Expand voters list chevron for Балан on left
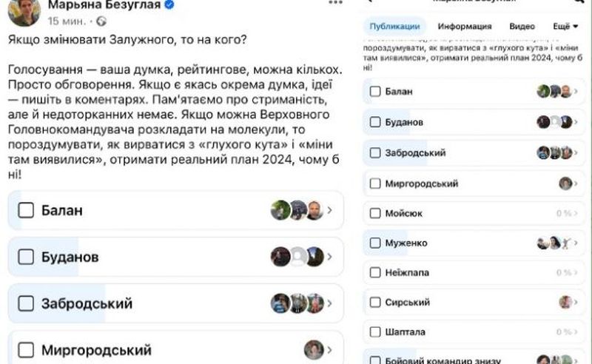 (329, 211)
